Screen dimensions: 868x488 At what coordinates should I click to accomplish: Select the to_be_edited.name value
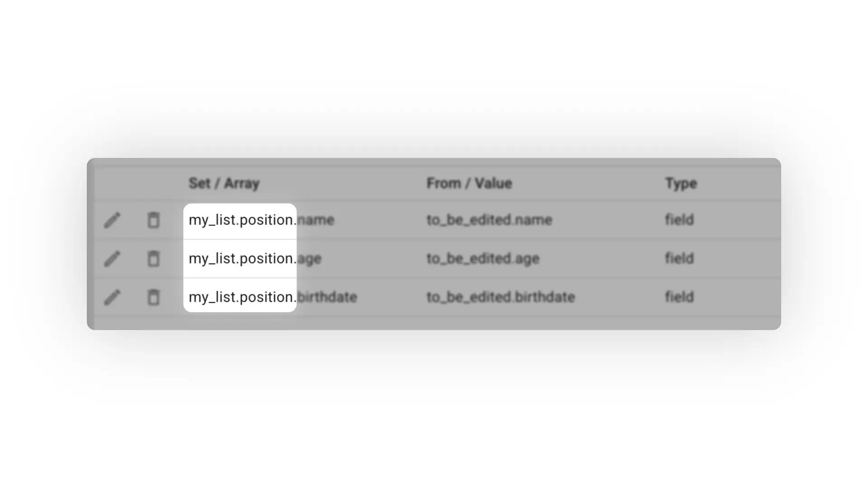(x=489, y=220)
